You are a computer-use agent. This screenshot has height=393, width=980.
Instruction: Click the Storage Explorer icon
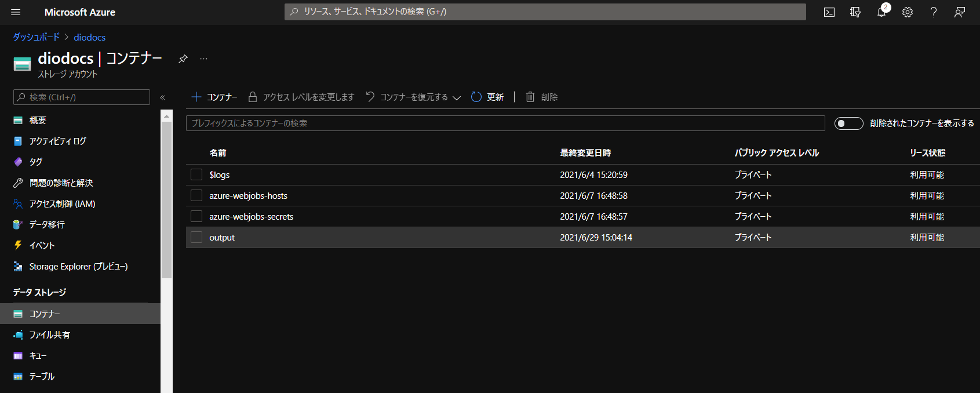click(18, 267)
